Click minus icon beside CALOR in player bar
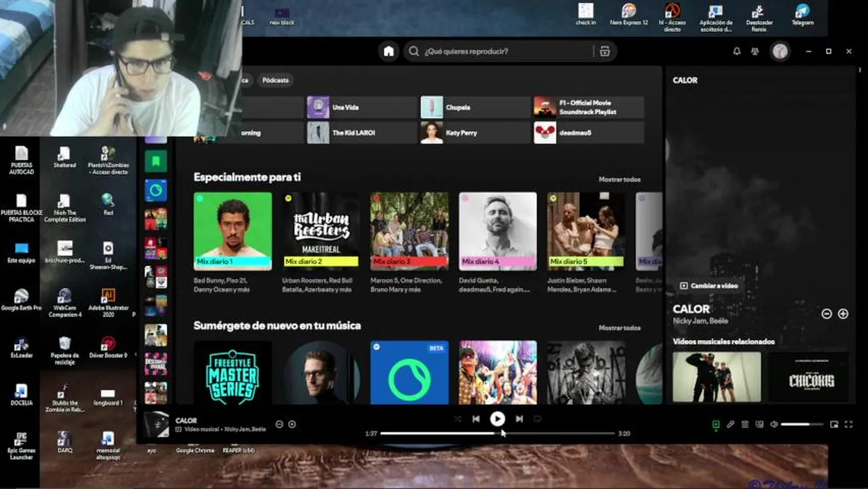Viewport: 868px width, 489px height. (x=279, y=424)
